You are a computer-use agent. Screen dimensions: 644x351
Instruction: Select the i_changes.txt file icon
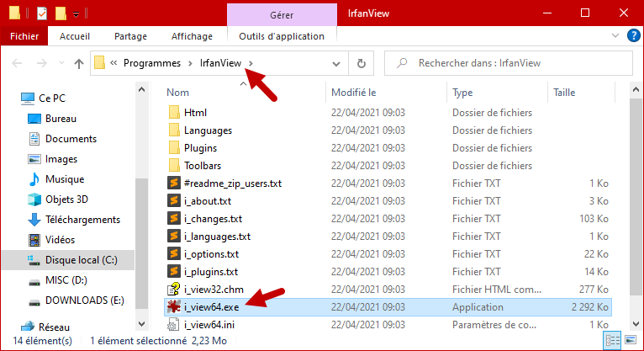pyautogui.click(x=174, y=218)
